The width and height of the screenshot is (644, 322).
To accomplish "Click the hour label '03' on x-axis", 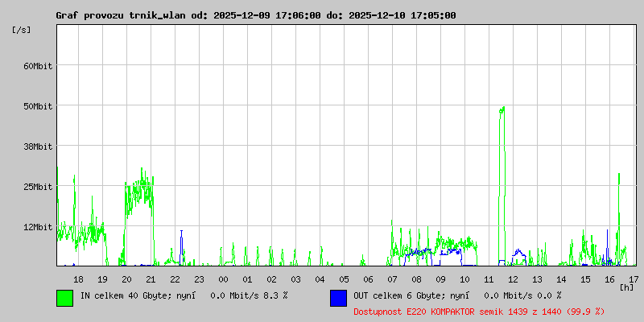I will click(295, 279).
